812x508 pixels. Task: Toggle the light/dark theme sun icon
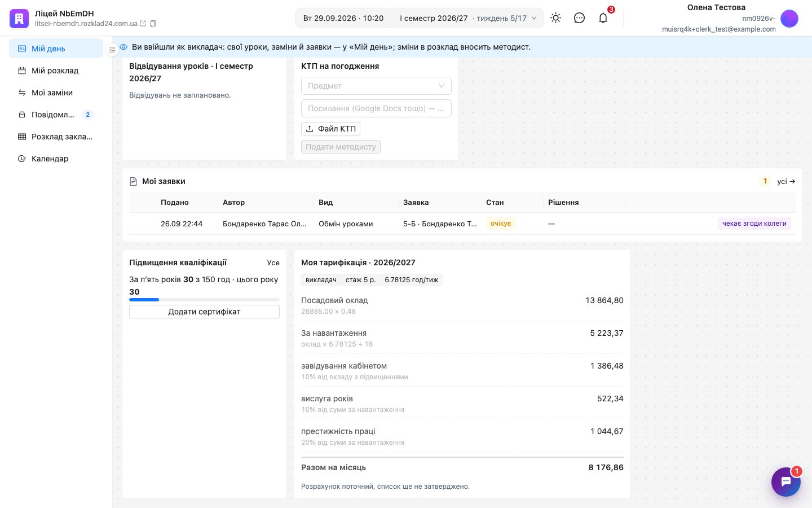click(x=556, y=18)
